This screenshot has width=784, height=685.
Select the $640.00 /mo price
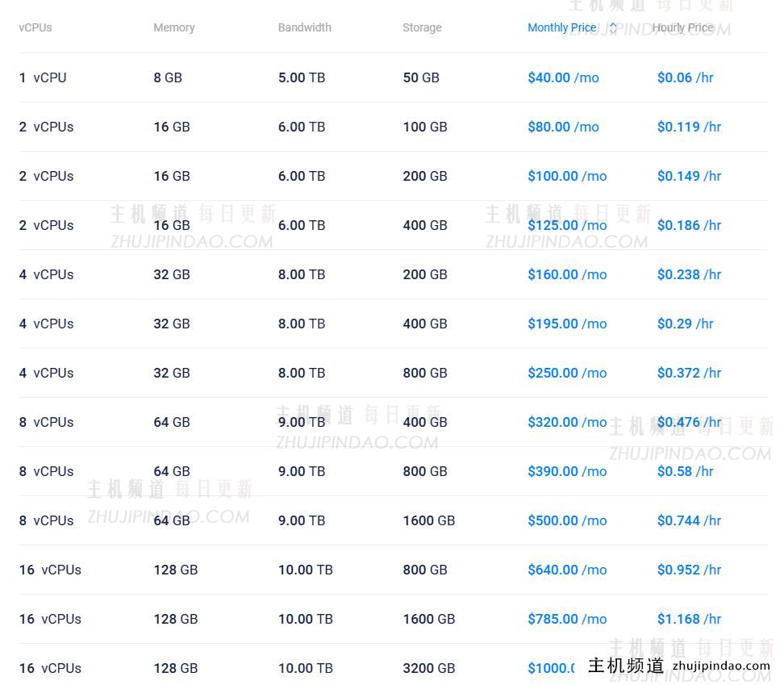pyautogui.click(x=568, y=570)
